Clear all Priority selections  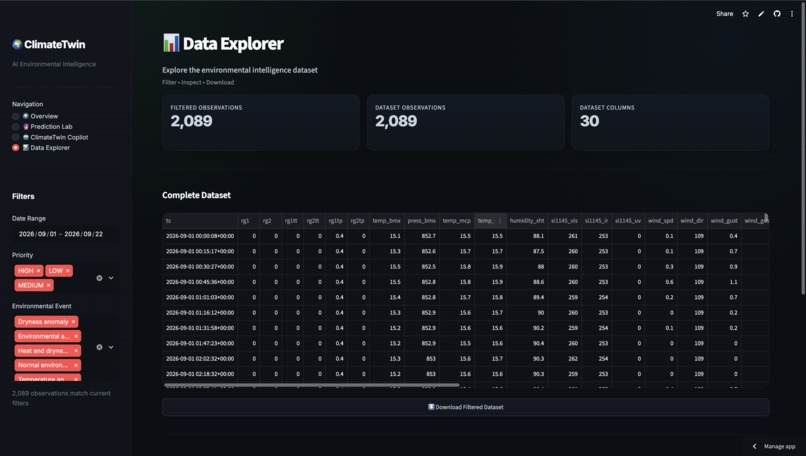pos(99,278)
